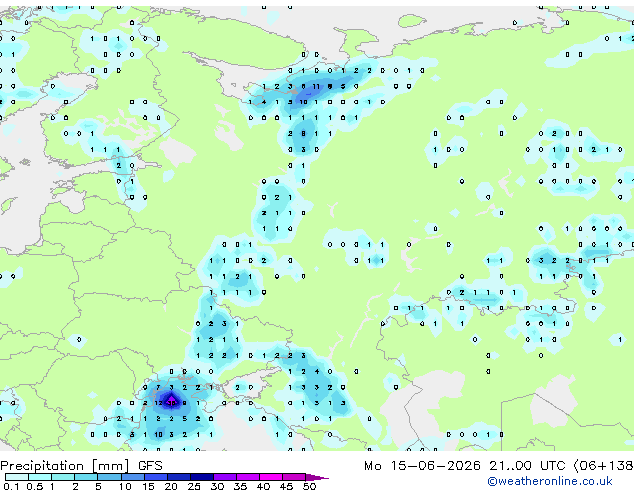Pick the 25–30 mm dark navy legend swatch

pos(201,477)
